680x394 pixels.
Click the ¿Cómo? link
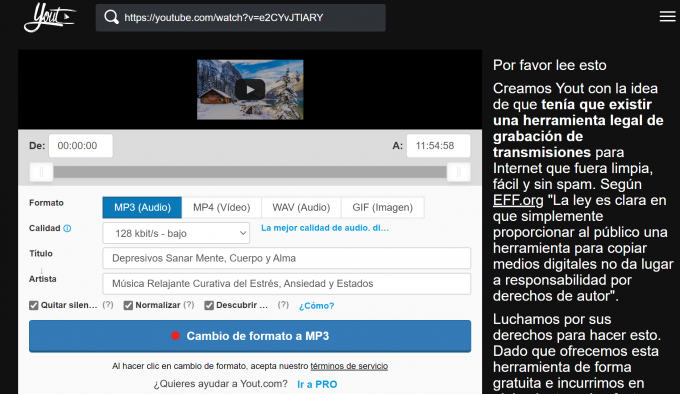coord(317,306)
